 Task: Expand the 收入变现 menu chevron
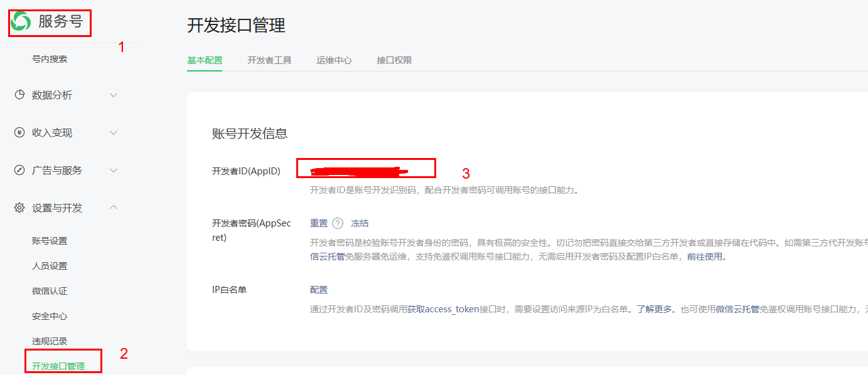[114, 133]
